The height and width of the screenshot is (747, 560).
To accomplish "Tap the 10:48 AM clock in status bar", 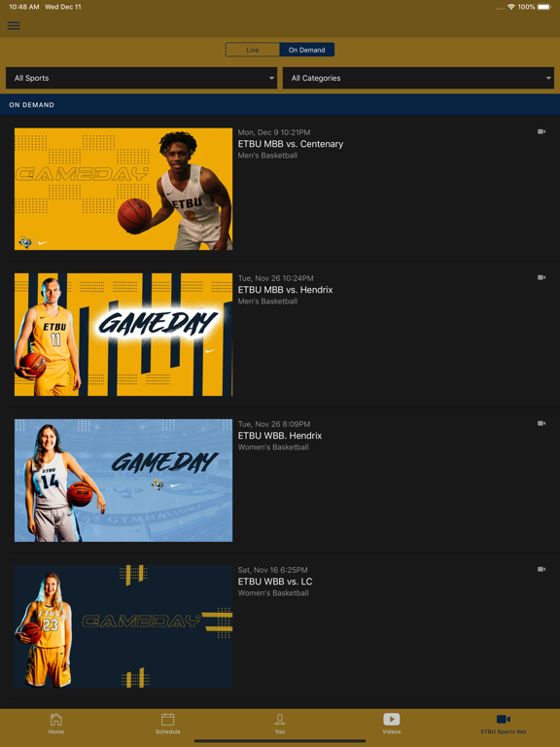I will [23, 7].
